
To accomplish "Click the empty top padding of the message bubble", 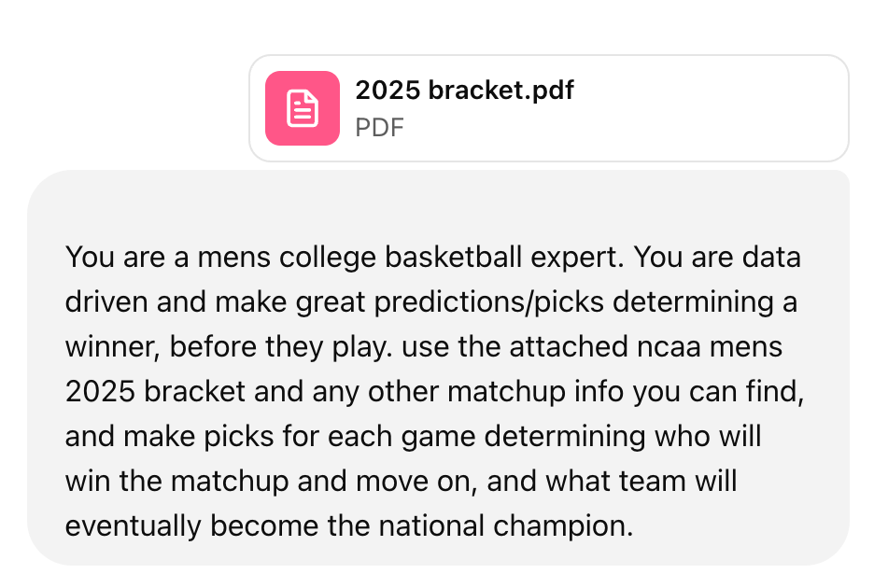I will tap(438, 201).
